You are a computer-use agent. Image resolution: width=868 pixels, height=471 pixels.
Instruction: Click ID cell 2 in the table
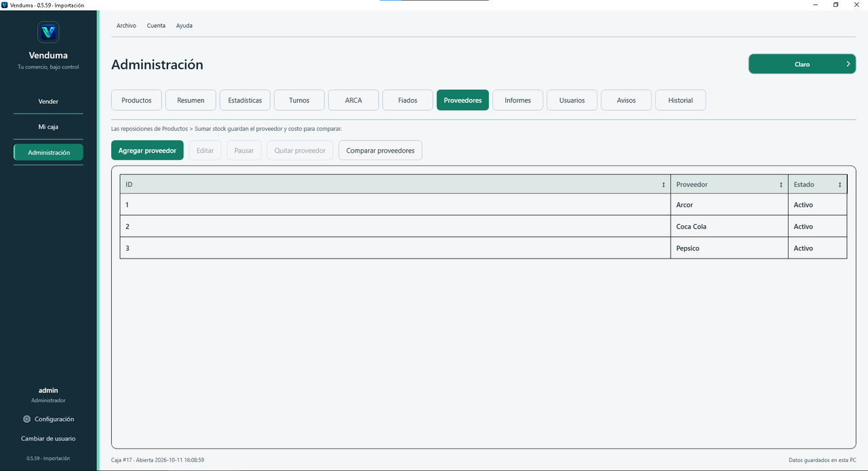(395, 226)
